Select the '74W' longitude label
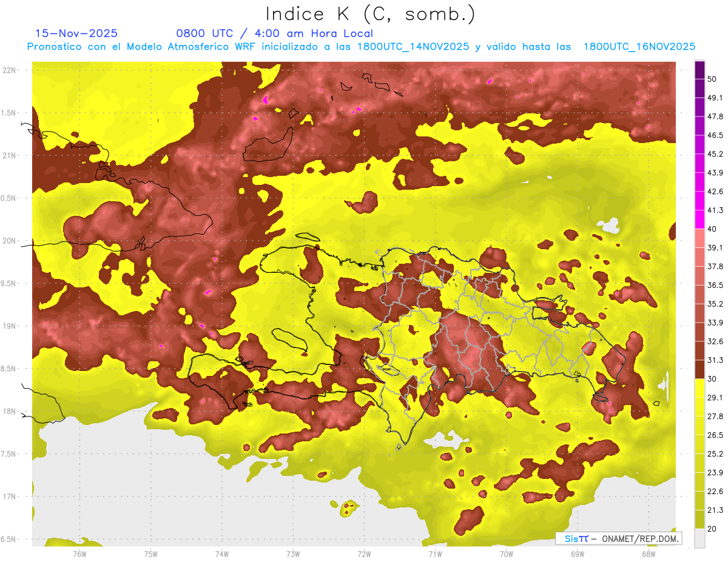The image size is (728, 562). 222,554
